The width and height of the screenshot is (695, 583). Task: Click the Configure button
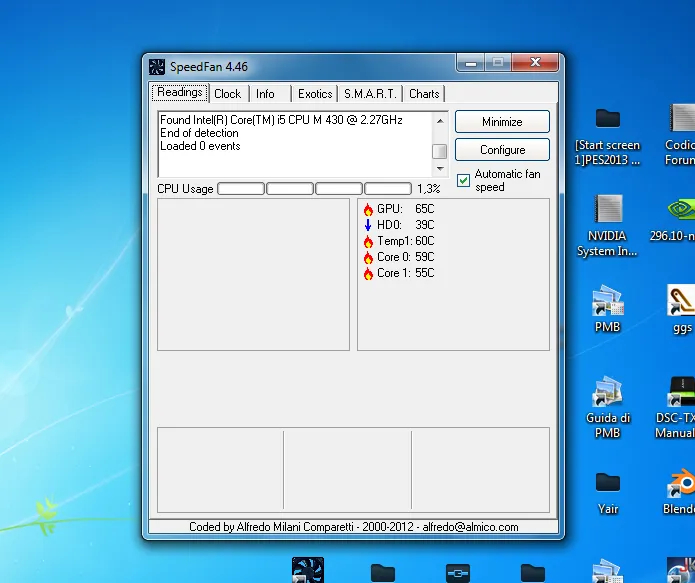[x=502, y=150]
